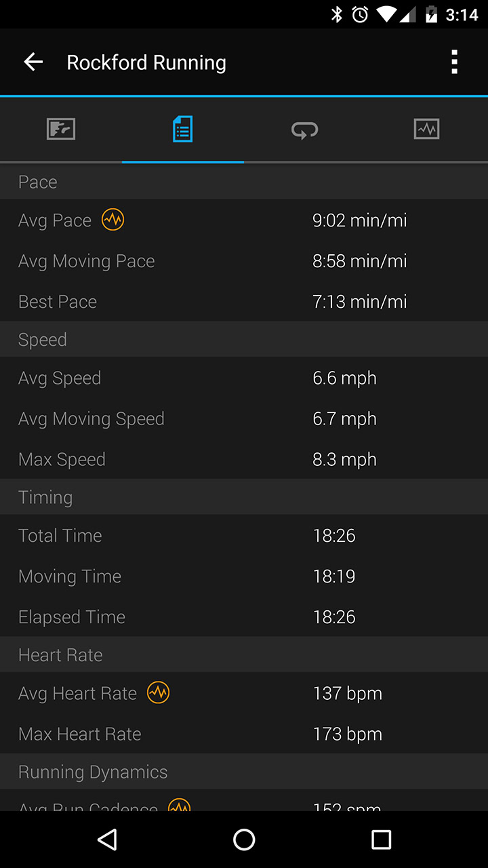Tap the Max Speed 8.3 mph value
The width and height of the screenshot is (488, 868).
344,459
